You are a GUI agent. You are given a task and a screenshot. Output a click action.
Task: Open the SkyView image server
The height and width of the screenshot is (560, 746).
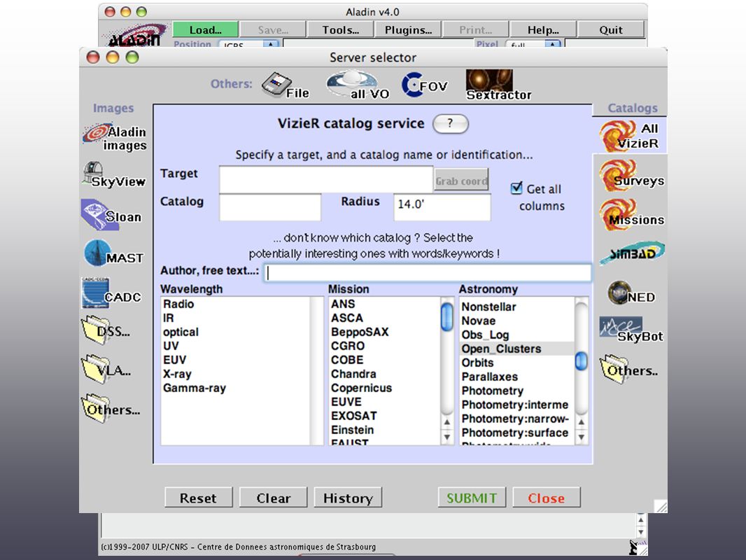(x=113, y=175)
